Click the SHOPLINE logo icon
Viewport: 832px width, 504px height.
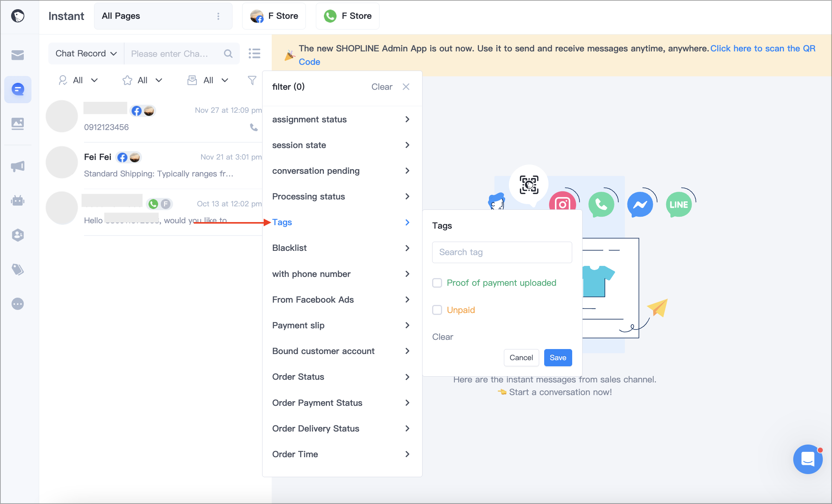pos(18,16)
